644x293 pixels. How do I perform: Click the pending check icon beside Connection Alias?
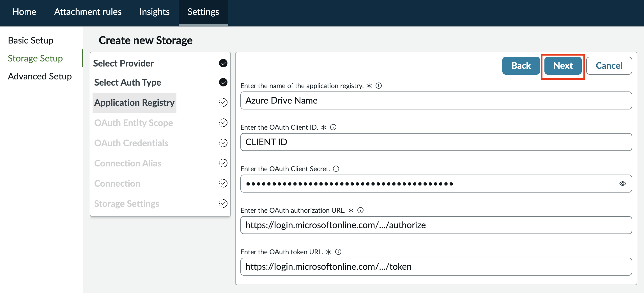point(223,163)
